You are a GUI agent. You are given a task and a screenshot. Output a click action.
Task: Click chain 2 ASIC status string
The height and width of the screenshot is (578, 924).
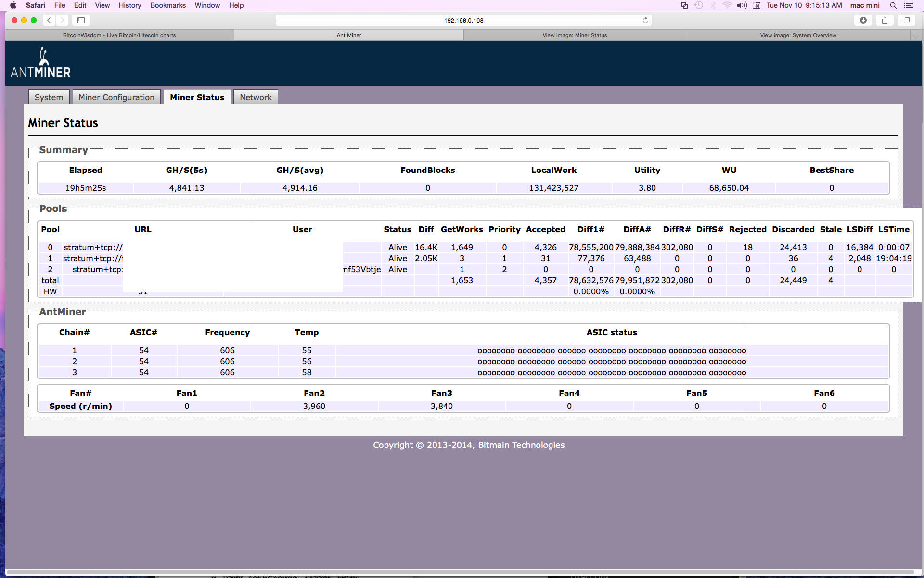(x=612, y=362)
